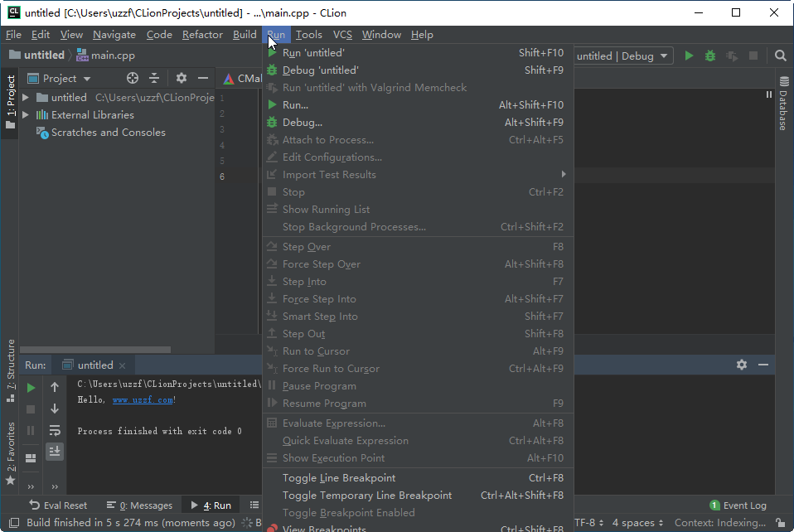This screenshot has height=532, width=794.
Task: Open the untitled | Debug configuration dropdown
Action: coord(622,56)
